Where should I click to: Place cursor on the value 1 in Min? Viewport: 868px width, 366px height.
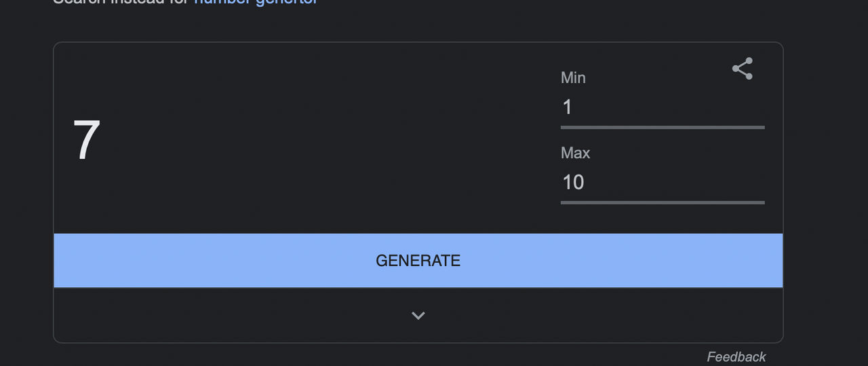[568, 107]
